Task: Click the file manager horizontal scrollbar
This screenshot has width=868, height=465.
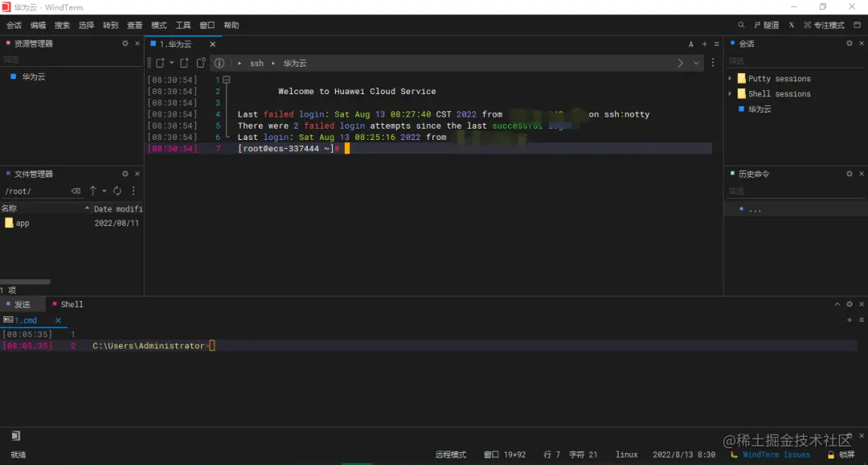Action: coord(25,282)
